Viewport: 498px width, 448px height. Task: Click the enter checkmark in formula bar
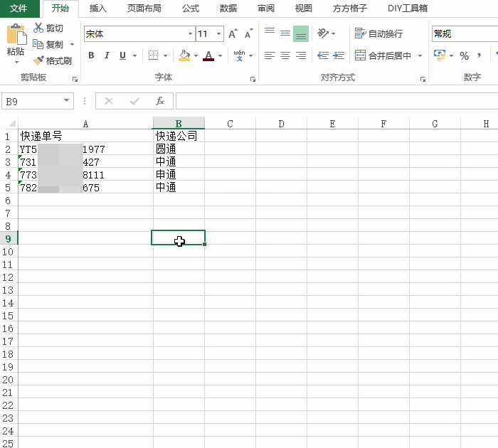[134, 101]
